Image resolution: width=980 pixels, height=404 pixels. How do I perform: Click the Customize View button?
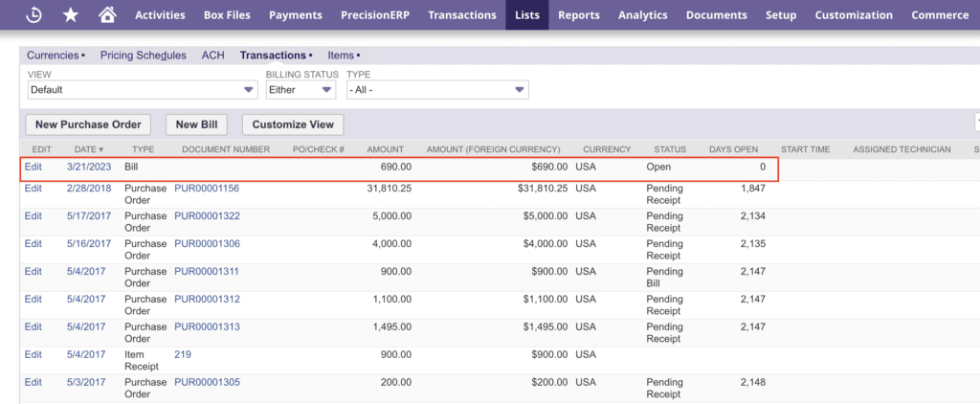(x=293, y=124)
